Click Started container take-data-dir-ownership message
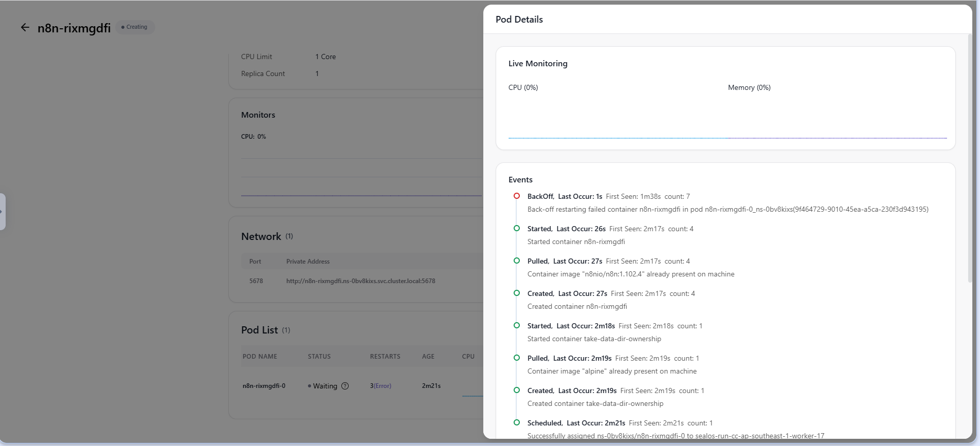Image resolution: width=980 pixels, height=446 pixels. (x=594, y=339)
